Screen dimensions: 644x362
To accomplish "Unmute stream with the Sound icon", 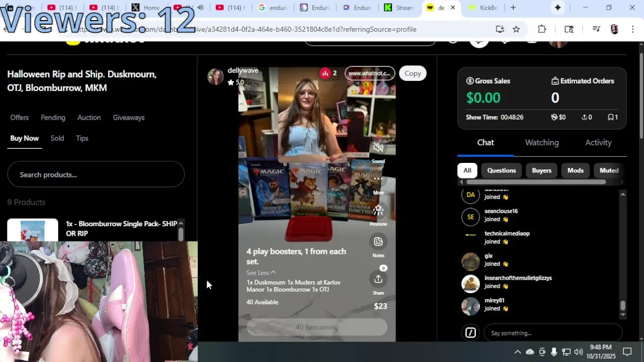I will (x=378, y=147).
